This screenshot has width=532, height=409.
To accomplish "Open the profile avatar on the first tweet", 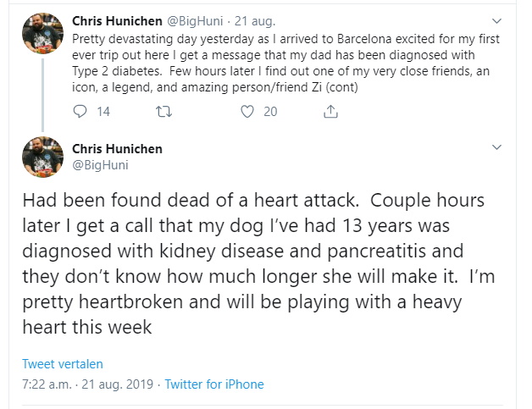I will [x=42, y=33].
